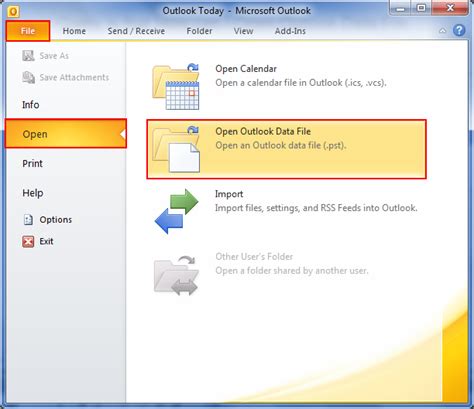Viewport: 474px width, 409px height.
Task: Click the Save As disk icon
Action: [x=28, y=56]
